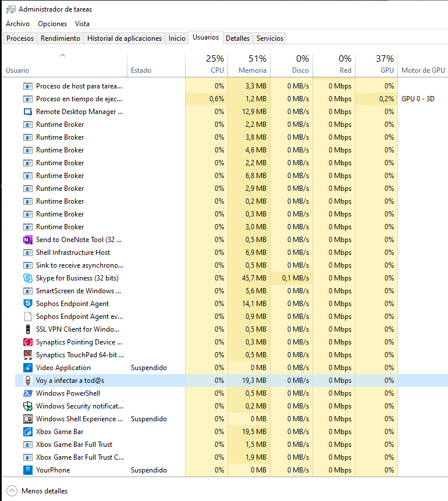Open the Opciones menu
This screenshot has width=448, height=501.
(x=52, y=24)
